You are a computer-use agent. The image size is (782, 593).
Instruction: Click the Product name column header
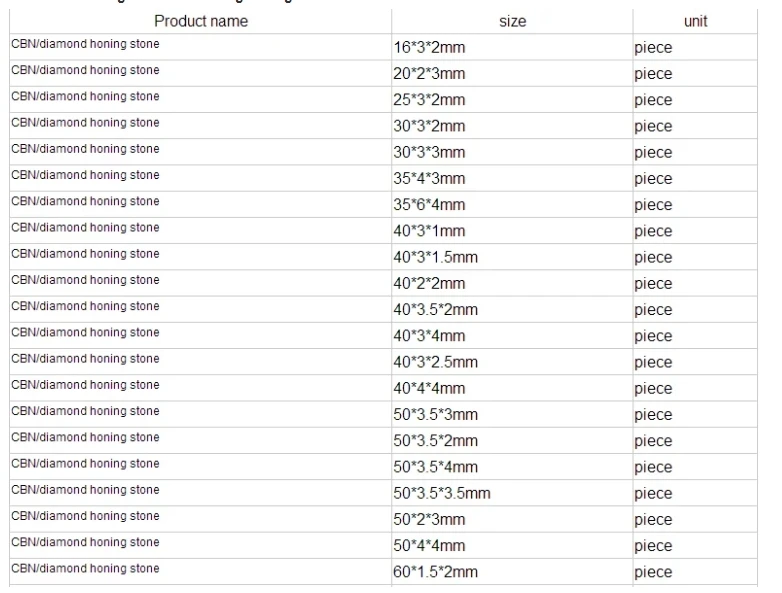point(201,21)
